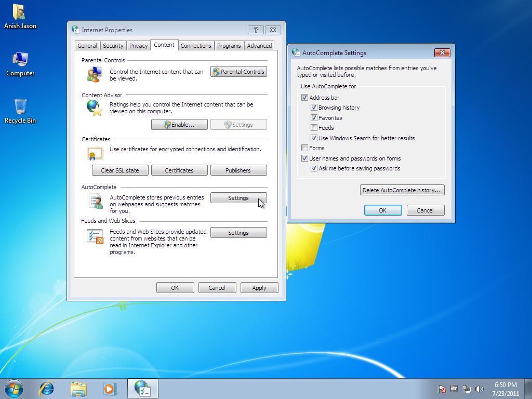Open the volume speaker tray icon

(x=480, y=389)
